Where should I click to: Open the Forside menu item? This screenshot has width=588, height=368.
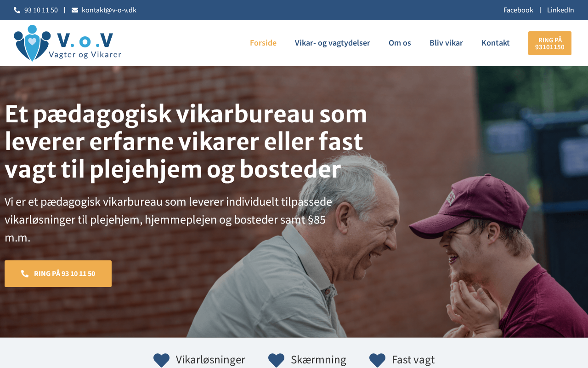point(263,43)
